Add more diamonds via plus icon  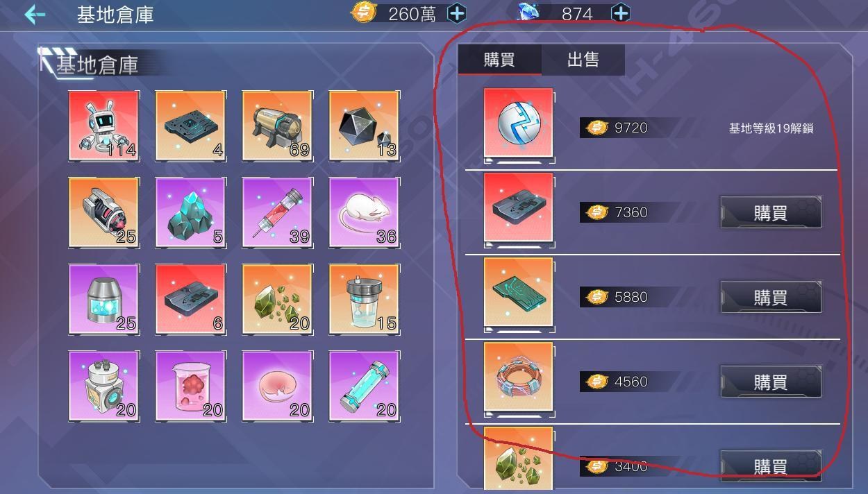click(620, 13)
